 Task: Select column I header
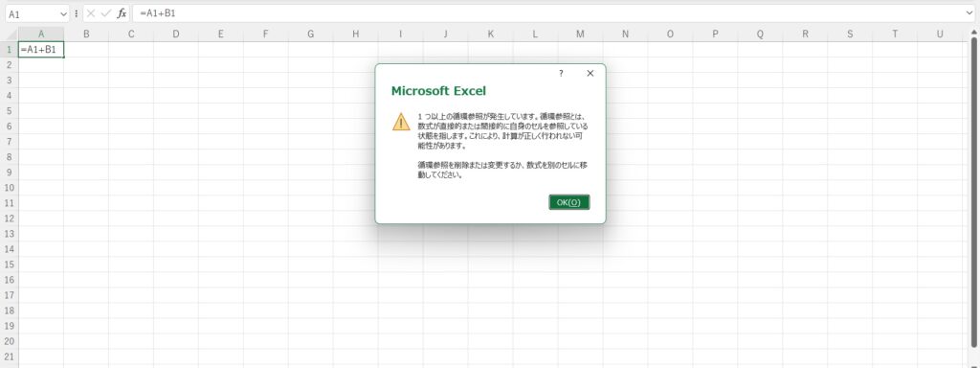coord(401,34)
